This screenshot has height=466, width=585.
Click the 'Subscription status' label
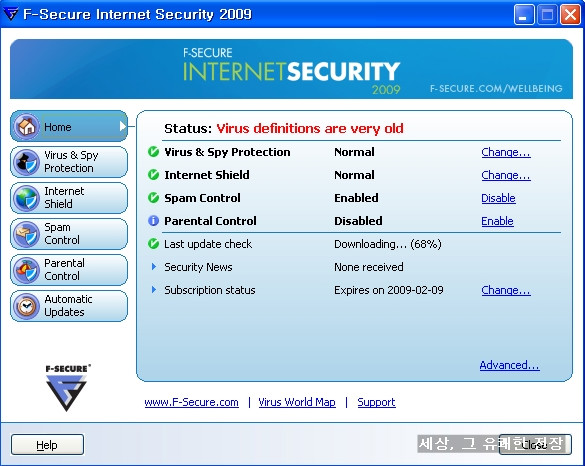coord(210,290)
